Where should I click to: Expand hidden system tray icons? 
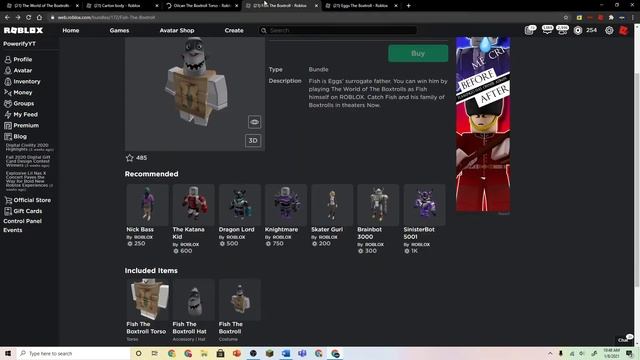click(550, 353)
